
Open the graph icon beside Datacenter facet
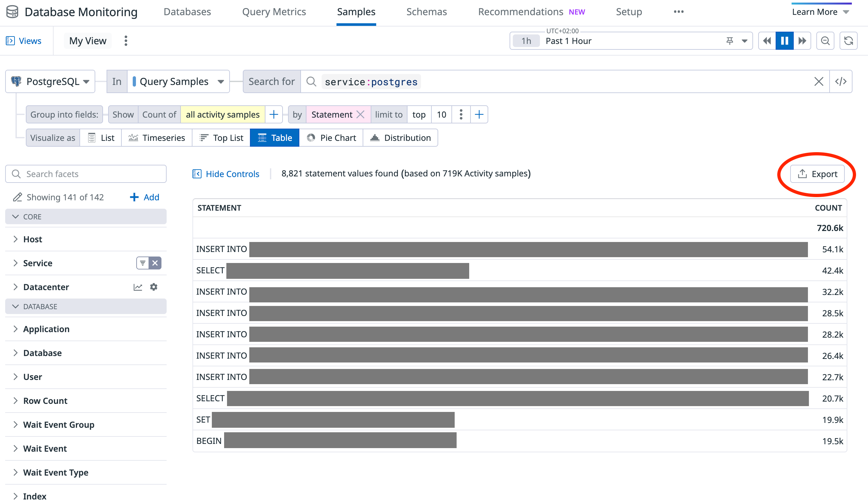point(138,287)
